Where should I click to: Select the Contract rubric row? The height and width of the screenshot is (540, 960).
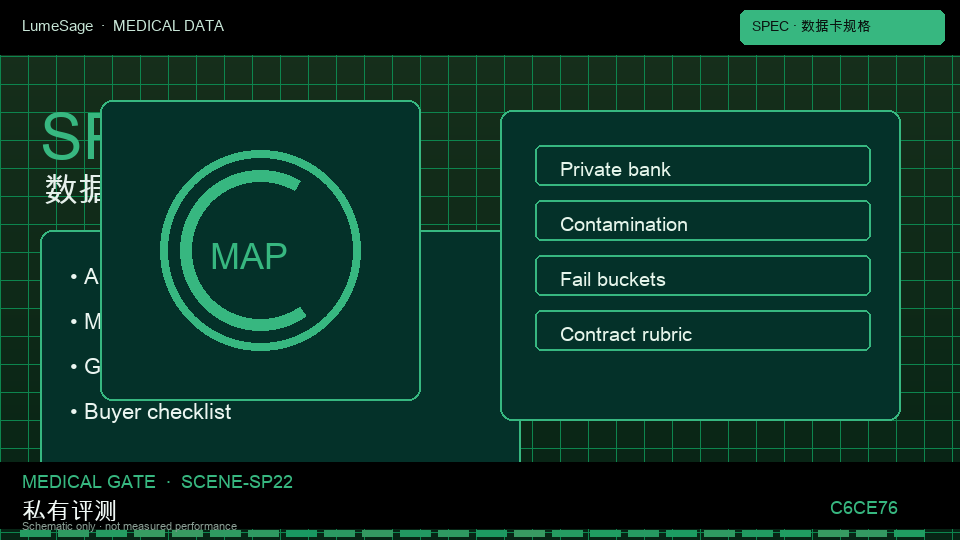[703, 331]
